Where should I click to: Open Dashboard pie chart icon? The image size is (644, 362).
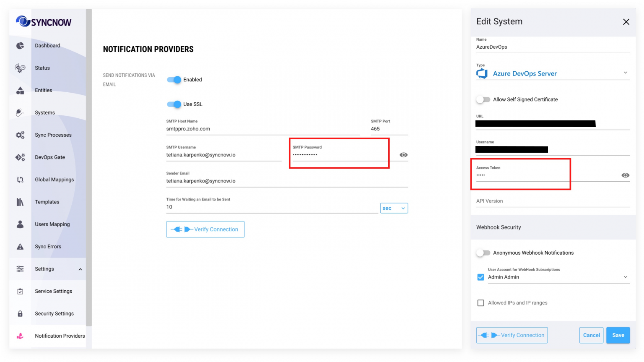(20, 46)
